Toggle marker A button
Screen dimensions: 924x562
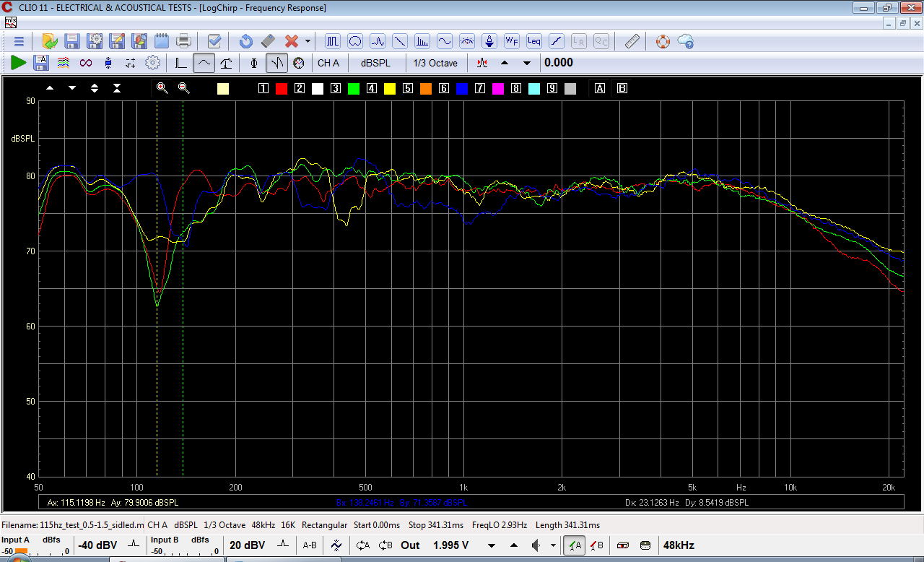(x=600, y=88)
